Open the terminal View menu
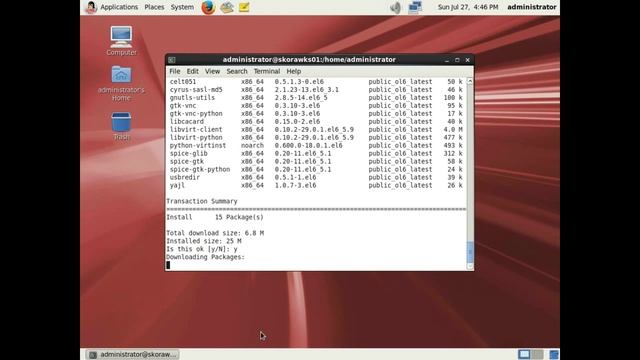 [212, 71]
